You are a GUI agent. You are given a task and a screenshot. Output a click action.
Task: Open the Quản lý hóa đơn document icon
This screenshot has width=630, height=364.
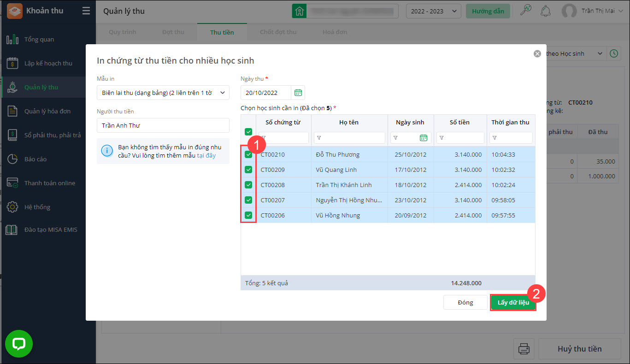pyautogui.click(x=12, y=111)
